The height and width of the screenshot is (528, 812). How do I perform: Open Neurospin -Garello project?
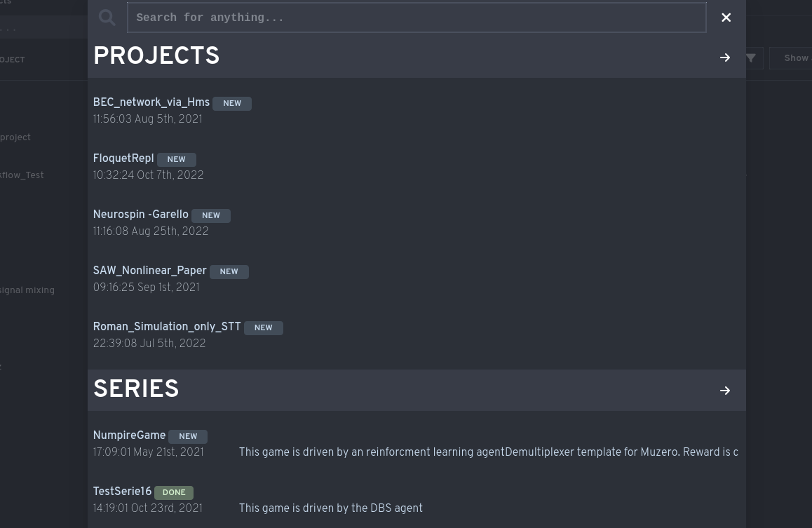pyautogui.click(x=141, y=215)
